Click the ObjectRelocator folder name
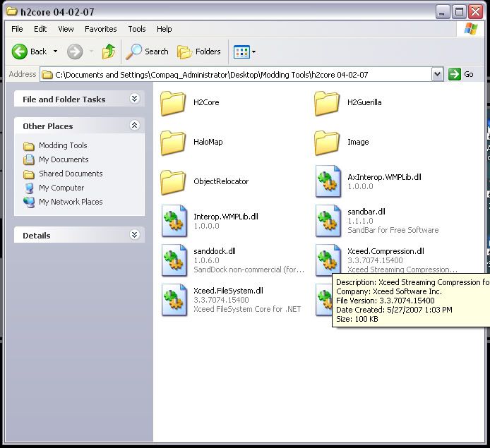The width and height of the screenshot is (490, 448). [x=221, y=181]
